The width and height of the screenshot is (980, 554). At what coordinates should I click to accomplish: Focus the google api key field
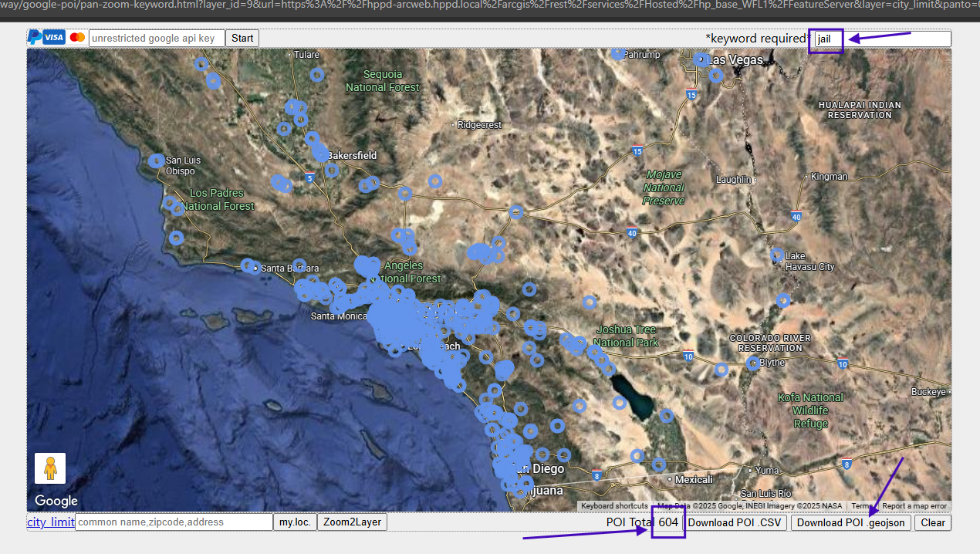point(157,39)
